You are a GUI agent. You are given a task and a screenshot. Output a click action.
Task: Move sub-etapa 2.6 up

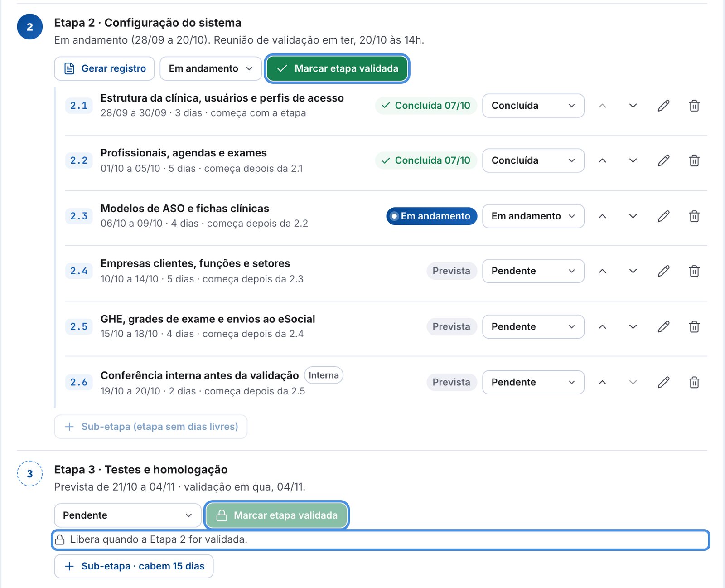pyautogui.click(x=602, y=383)
